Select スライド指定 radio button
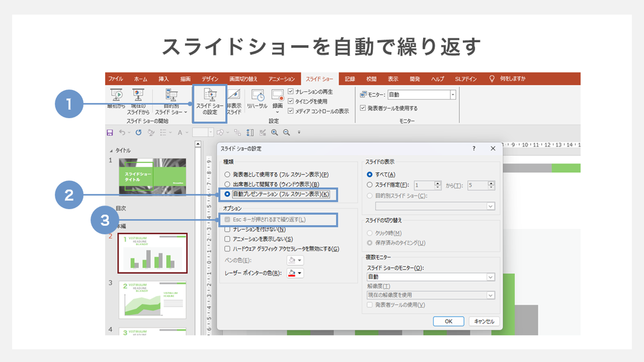This screenshot has width=644, height=362. 370,185
